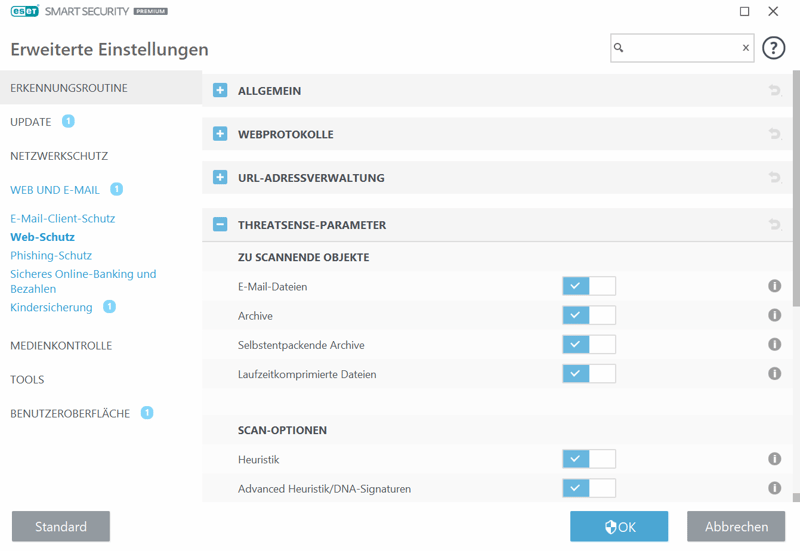800x551 pixels.
Task: Turn off Advanced Heuristik/DNA-Signaturen switch
Action: click(589, 488)
